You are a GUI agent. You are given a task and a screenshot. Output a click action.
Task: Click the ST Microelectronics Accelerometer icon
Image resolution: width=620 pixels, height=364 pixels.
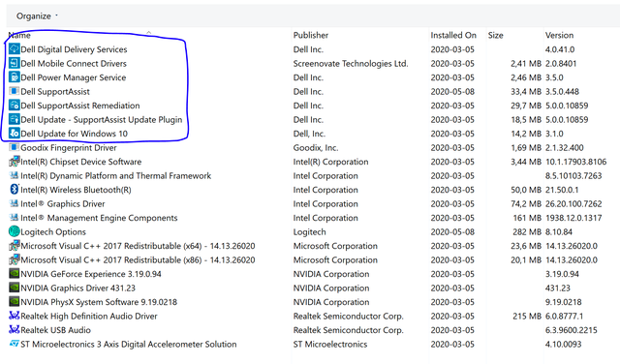click(14, 344)
